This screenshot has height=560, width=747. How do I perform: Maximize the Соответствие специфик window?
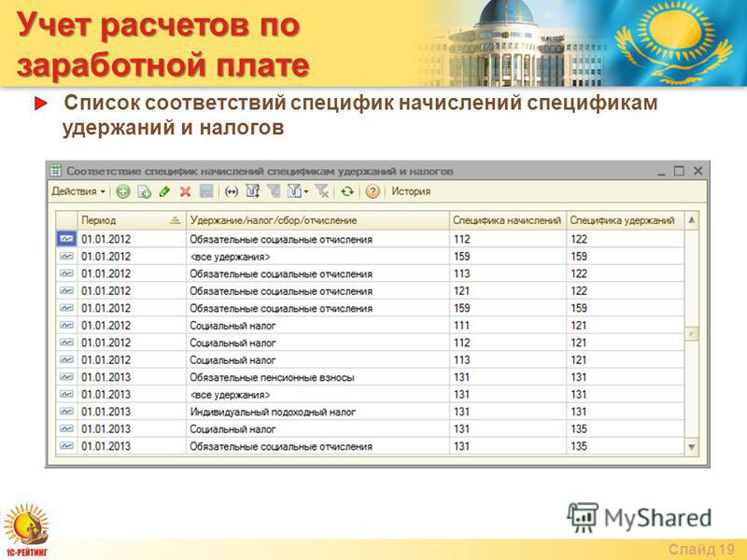pyautogui.click(x=679, y=171)
